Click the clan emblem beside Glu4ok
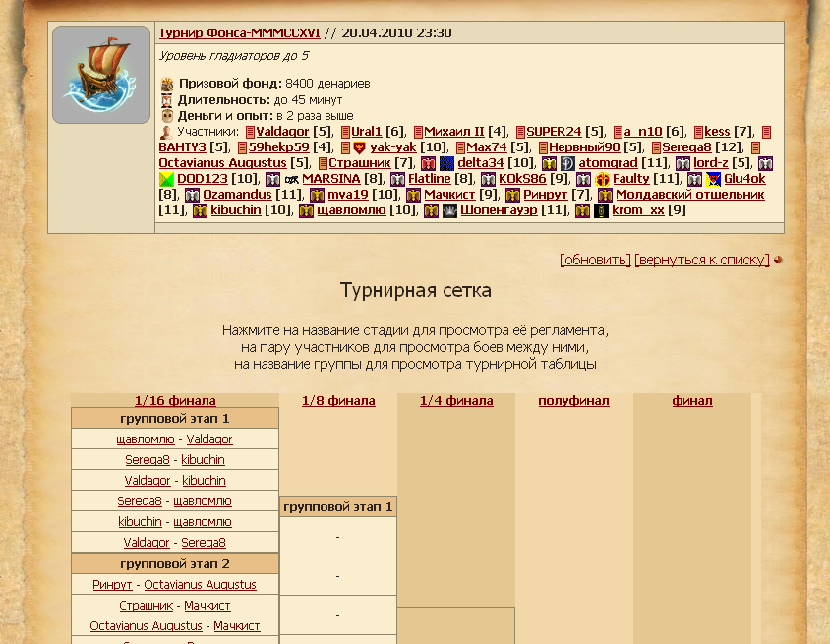The height and width of the screenshot is (644, 830). click(x=714, y=179)
